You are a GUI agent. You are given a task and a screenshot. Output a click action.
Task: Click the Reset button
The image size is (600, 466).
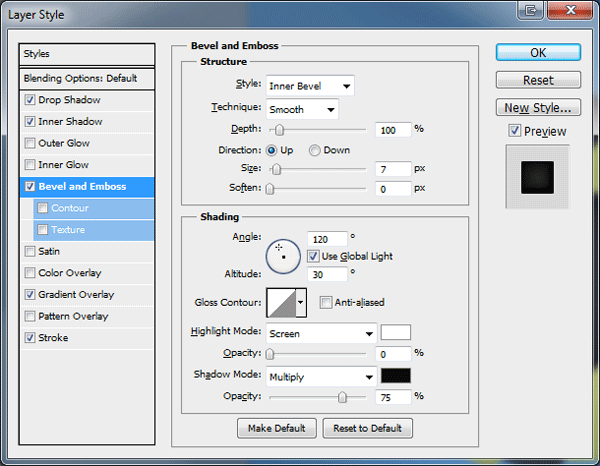[538, 80]
